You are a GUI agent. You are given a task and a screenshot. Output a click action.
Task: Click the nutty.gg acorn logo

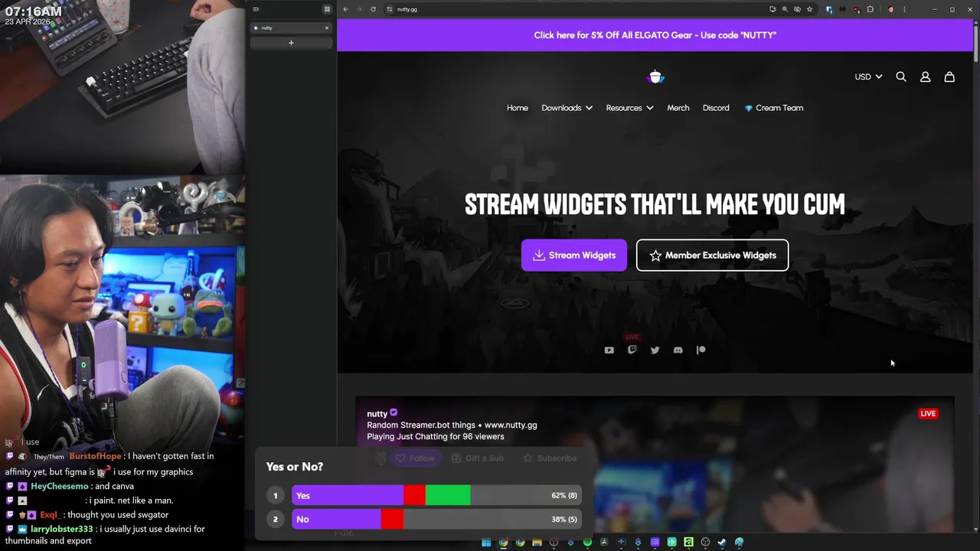pyautogui.click(x=655, y=77)
